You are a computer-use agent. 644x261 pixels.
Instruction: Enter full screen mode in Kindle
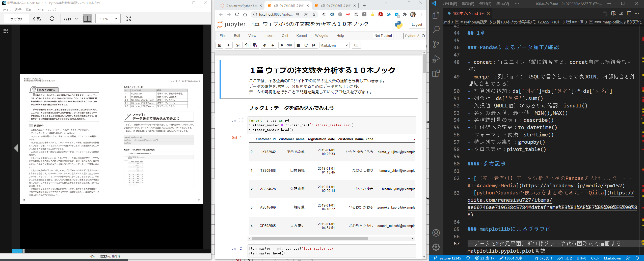point(129,19)
